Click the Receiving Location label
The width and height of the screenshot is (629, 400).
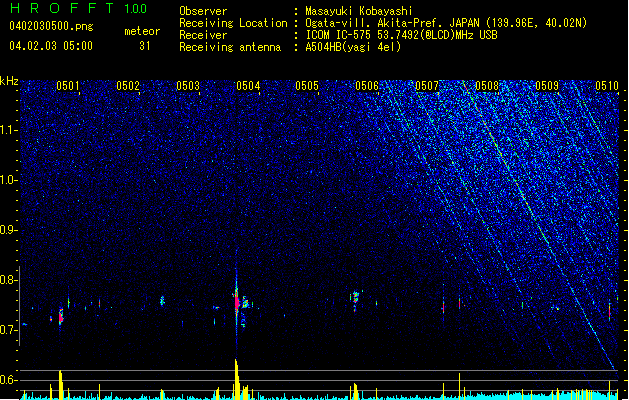pos(233,23)
